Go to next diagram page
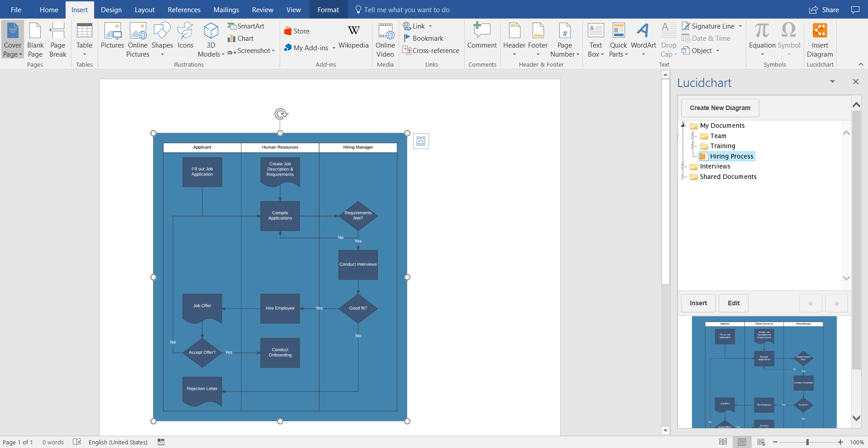The image size is (868, 448). 836,303
